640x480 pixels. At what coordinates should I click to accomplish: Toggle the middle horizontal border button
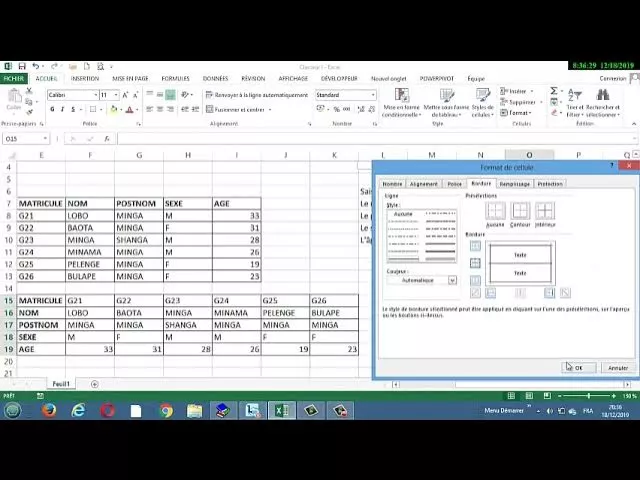(x=475, y=263)
